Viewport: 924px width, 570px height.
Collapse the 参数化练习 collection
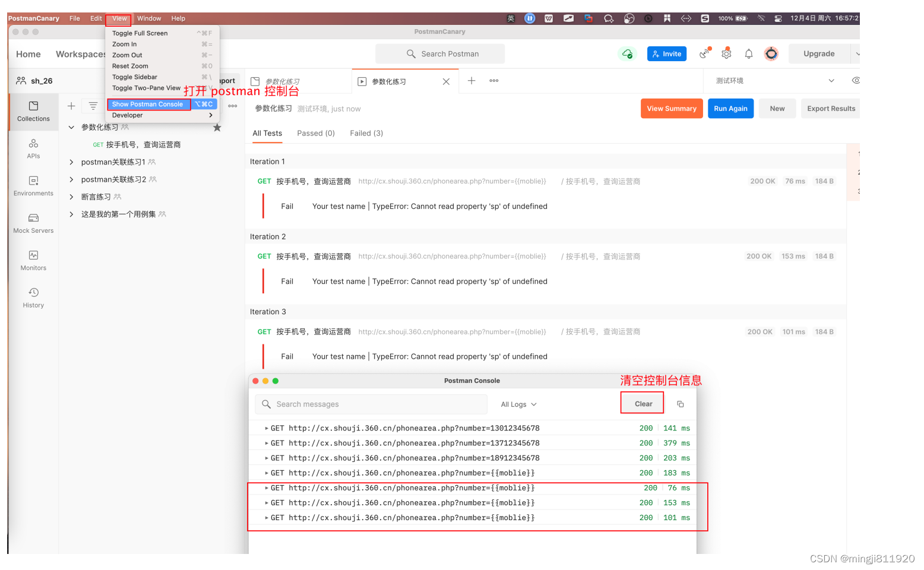click(71, 128)
